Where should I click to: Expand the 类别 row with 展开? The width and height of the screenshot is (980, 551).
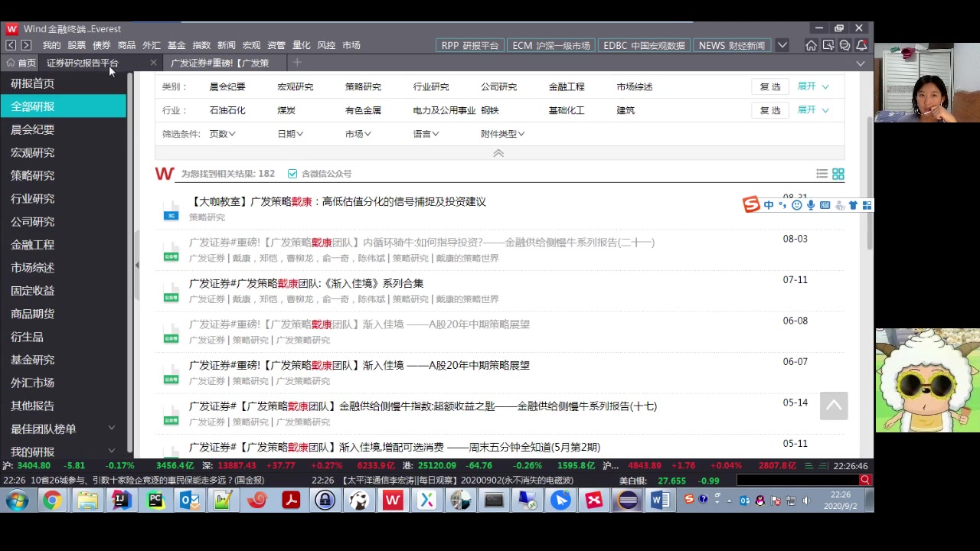point(813,86)
